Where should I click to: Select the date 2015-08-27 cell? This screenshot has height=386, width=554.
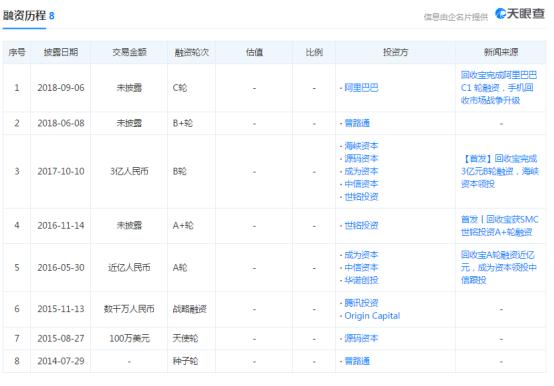click(x=61, y=338)
